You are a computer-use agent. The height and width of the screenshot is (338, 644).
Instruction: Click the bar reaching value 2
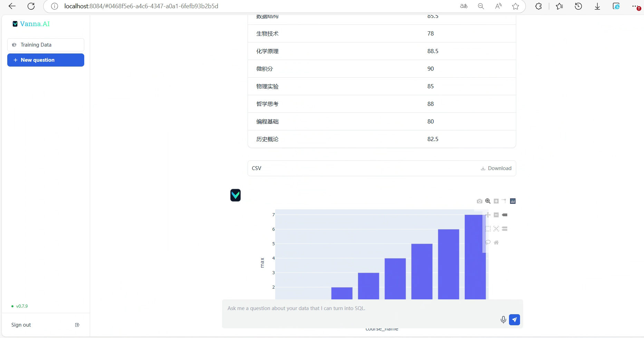click(342, 293)
